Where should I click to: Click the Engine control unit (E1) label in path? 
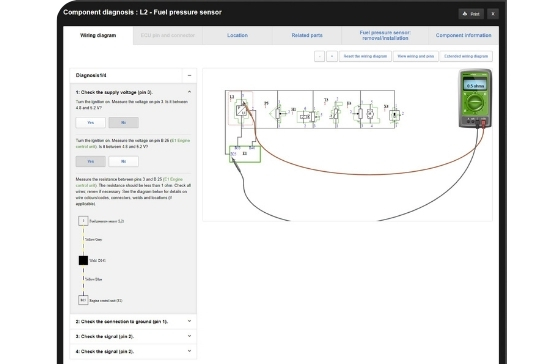point(106,300)
